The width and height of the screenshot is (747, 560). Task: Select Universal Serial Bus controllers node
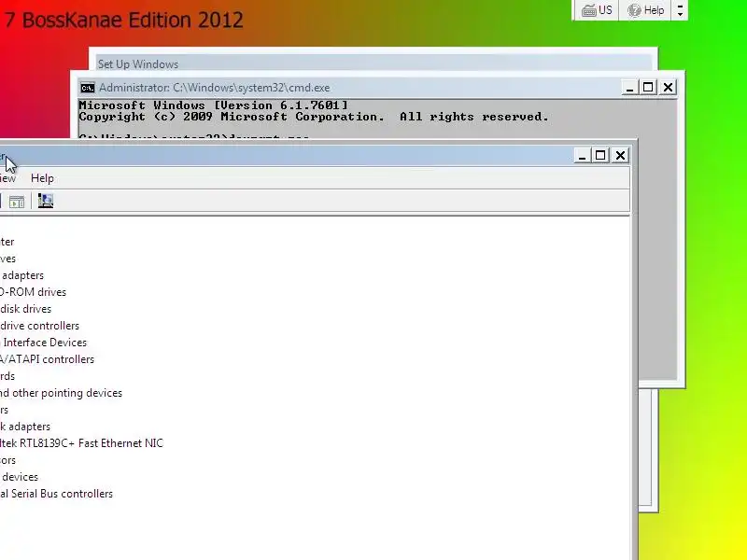click(56, 494)
